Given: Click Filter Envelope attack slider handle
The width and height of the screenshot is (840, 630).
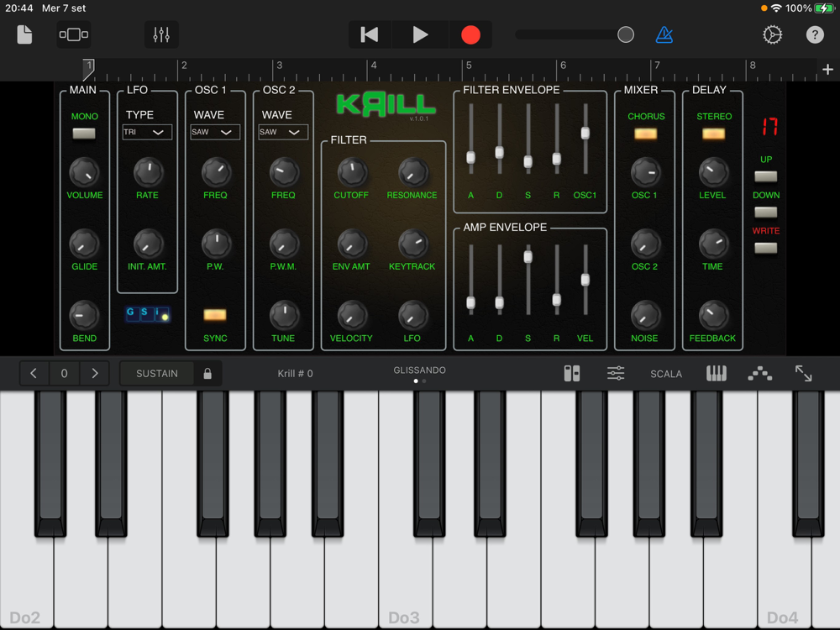Looking at the screenshot, I should coord(470,158).
